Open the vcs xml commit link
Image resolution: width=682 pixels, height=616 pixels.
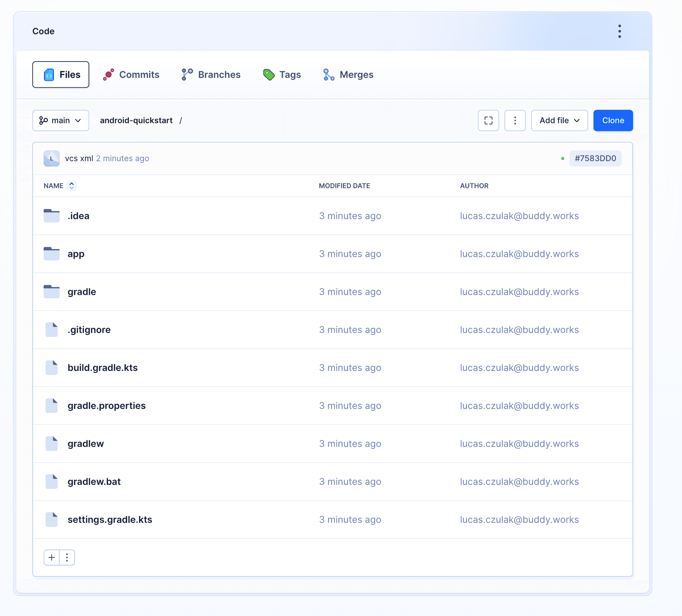[x=80, y=158]
